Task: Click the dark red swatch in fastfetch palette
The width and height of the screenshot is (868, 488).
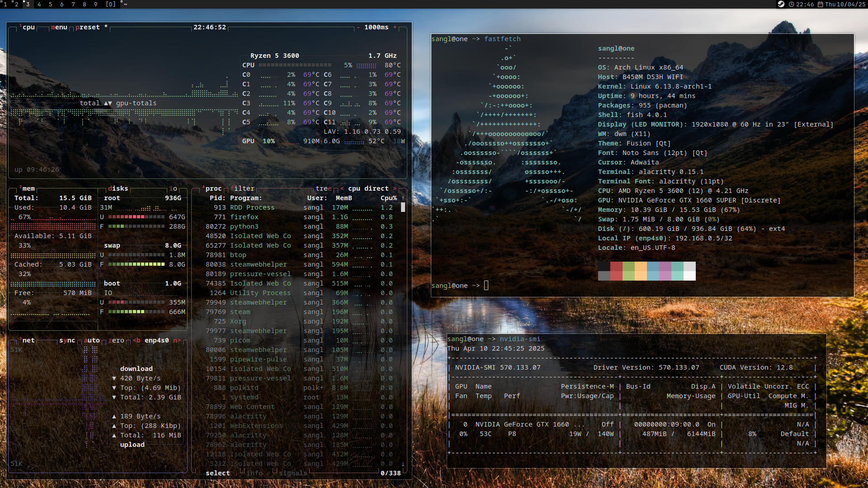Action: [616, 266]
